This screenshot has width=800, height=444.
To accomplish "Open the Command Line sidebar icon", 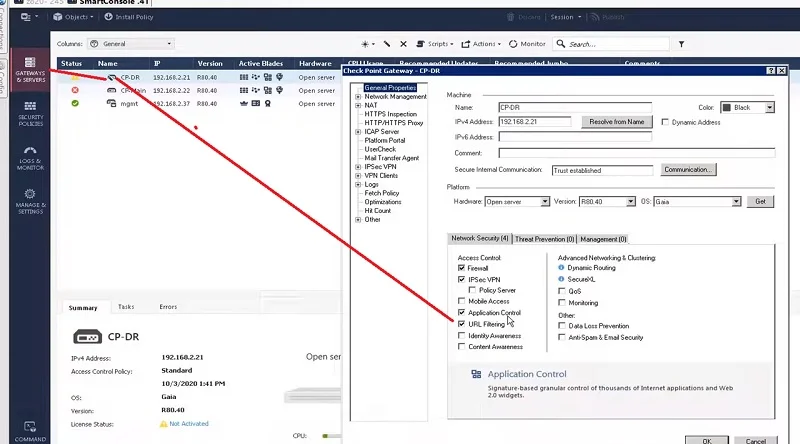I will (30, 431).
